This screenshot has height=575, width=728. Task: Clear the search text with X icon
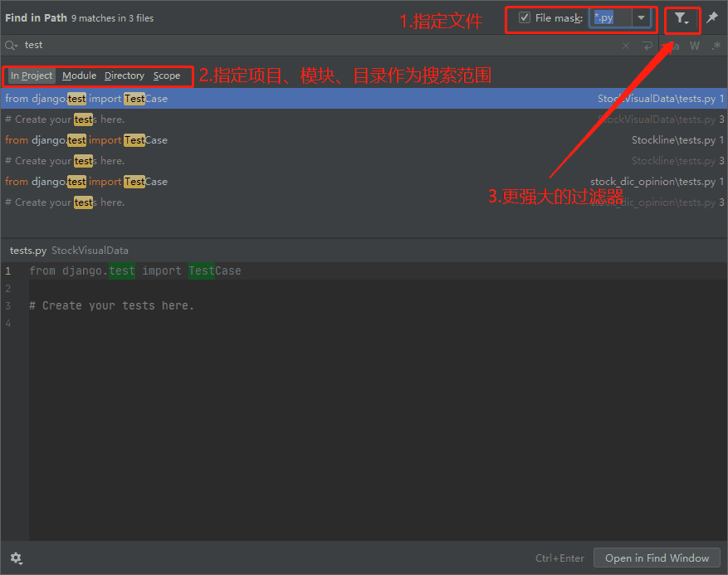click(x=626, y=46)
